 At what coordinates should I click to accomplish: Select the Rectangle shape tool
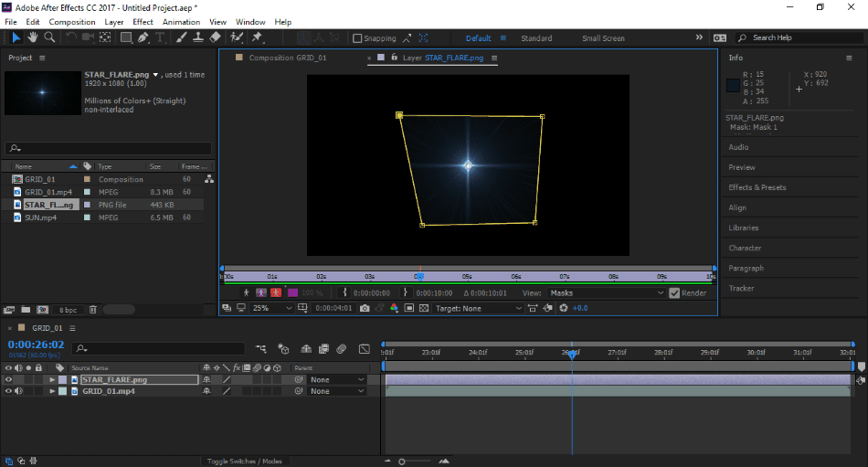click(x=126, y=37)
